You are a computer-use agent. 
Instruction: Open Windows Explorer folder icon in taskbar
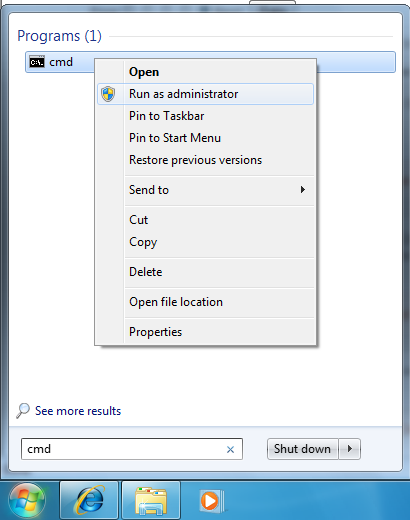point(151,500)
